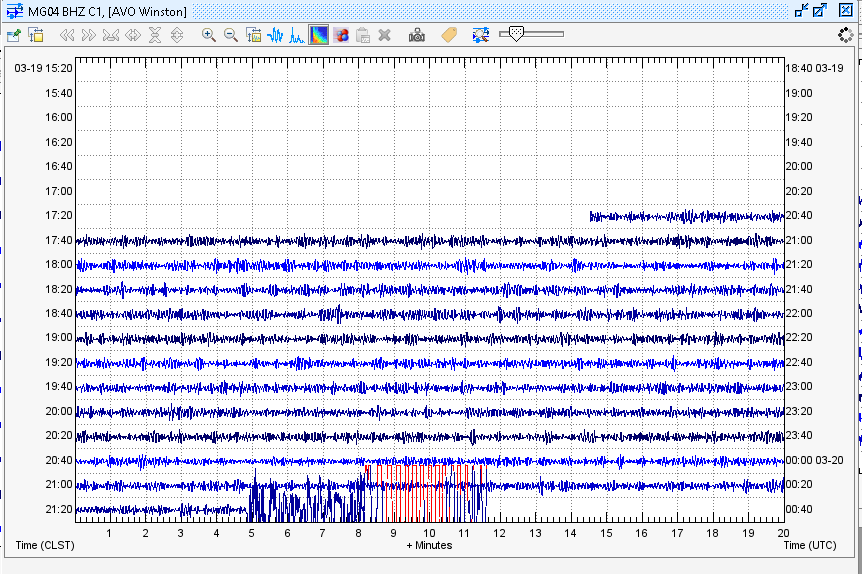Adjust the toolbar scale slider thumb
Screen dimensions: 862x574
pyautogui.click(x=516, y=34)
